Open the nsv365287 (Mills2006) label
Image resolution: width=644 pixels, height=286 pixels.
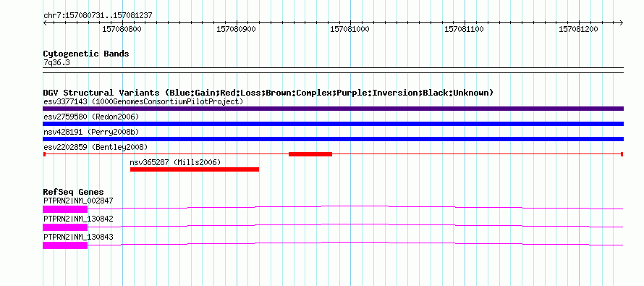(x=175, y=162)
